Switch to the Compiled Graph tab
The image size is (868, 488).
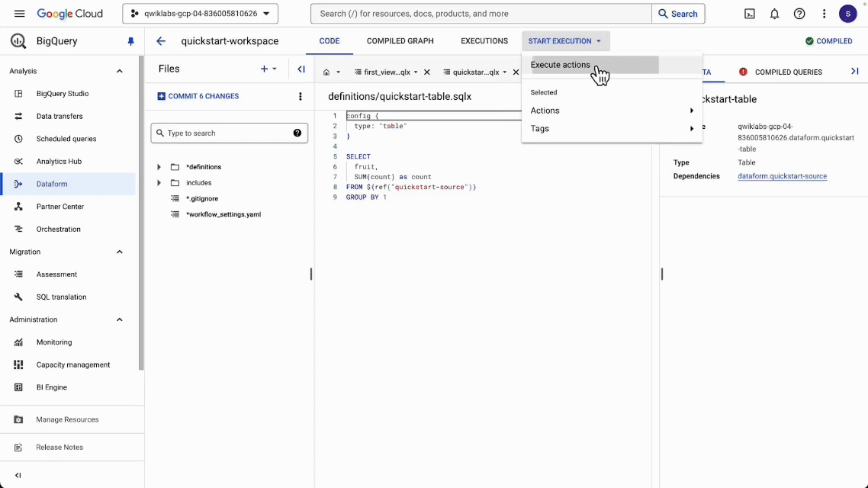[400, 41]
